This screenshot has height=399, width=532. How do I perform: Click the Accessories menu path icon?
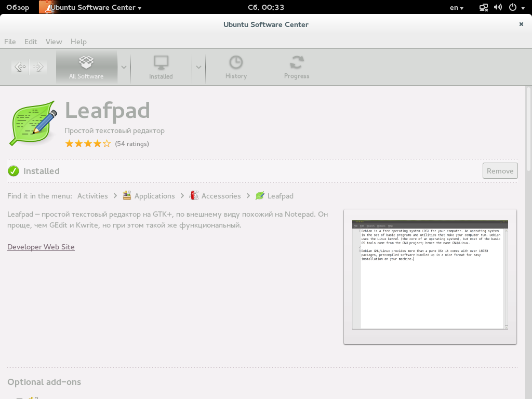194,195
